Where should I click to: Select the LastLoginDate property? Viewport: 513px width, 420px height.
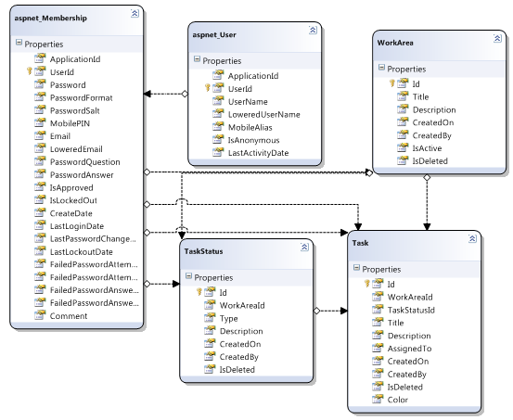(77, 226)
